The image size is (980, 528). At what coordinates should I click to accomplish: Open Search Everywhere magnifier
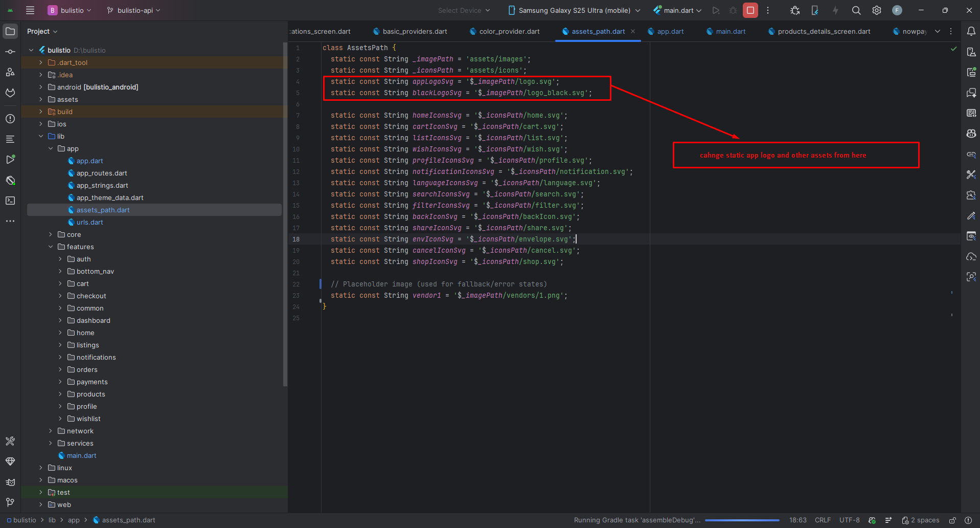point(856,10)
